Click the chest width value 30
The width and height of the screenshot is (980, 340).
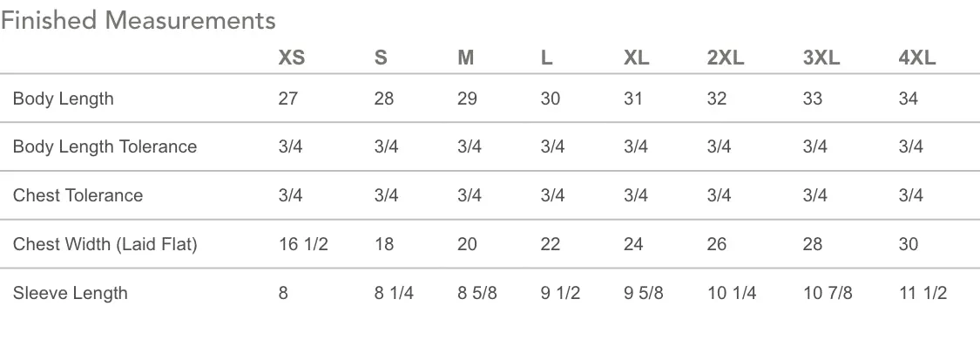tap(908, 244)
